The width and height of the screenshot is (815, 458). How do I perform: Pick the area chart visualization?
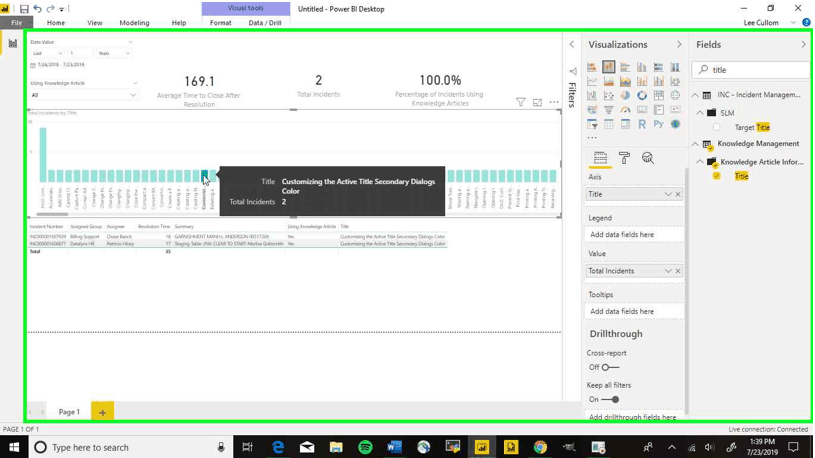609,81
